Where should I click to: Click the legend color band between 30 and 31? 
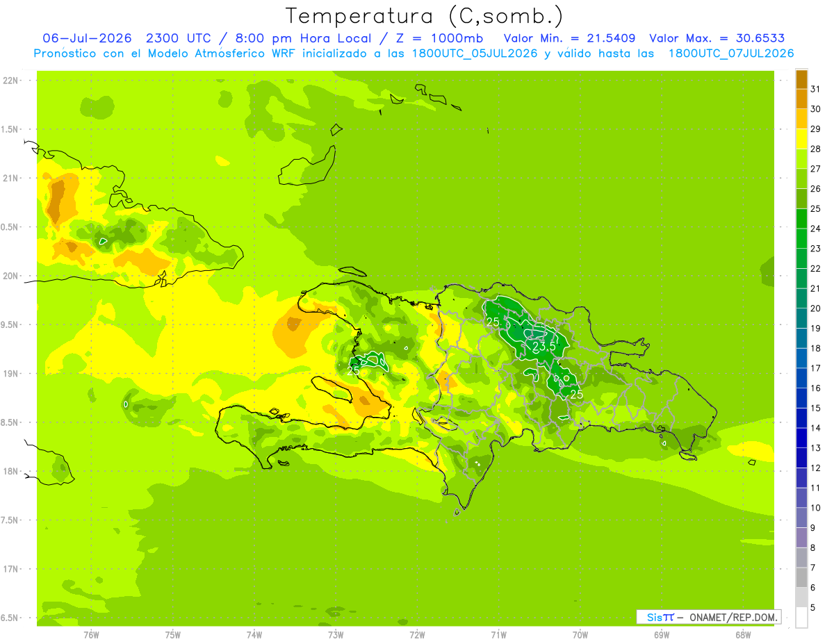(x=801, y=99)
